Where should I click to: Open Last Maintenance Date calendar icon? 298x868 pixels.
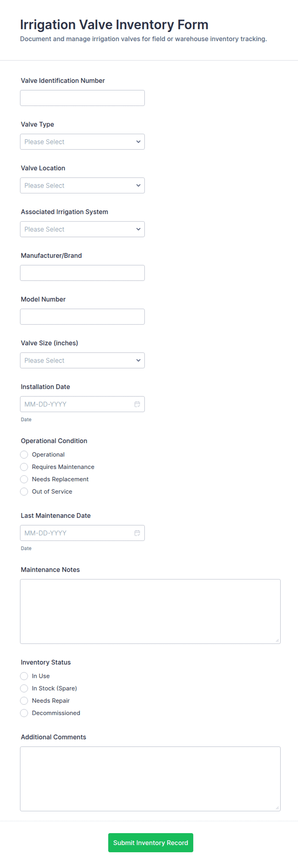pyautogui.click(x=137, y=533)
